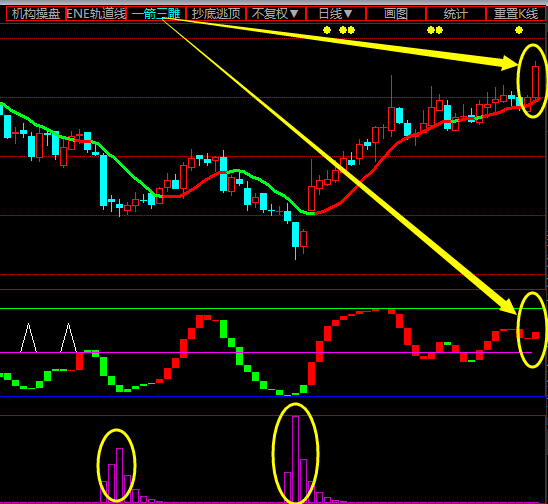
Task: Click the tallest magenta volume bar
Action: click(x=295, y=459)
